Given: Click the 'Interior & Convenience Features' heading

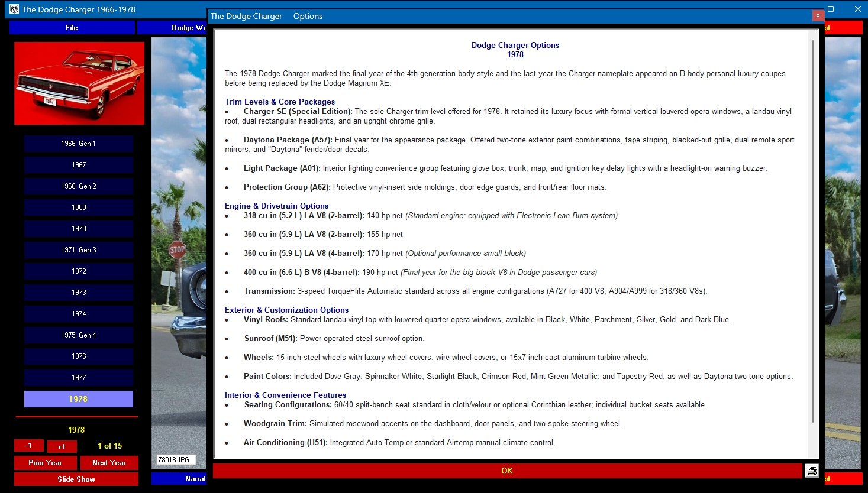Looking at the screenshot, I should point(285,395).
